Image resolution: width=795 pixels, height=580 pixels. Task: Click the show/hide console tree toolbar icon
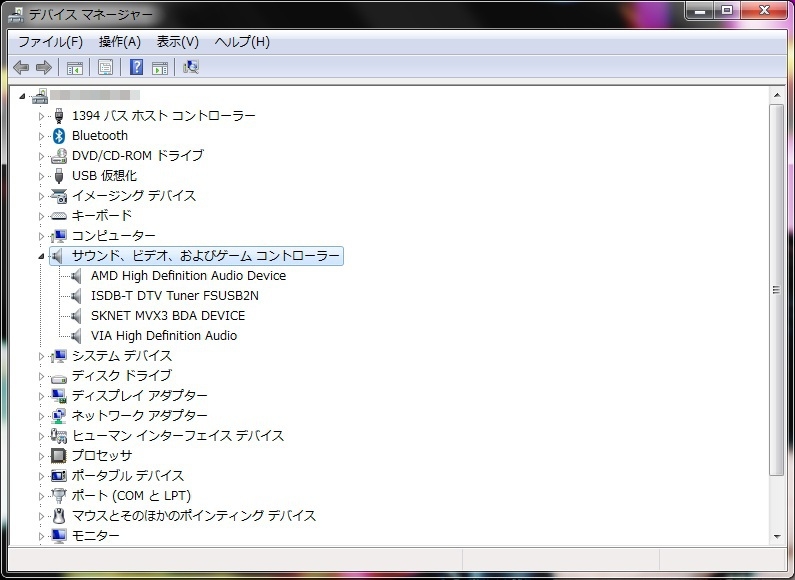[x=75, y=67]
